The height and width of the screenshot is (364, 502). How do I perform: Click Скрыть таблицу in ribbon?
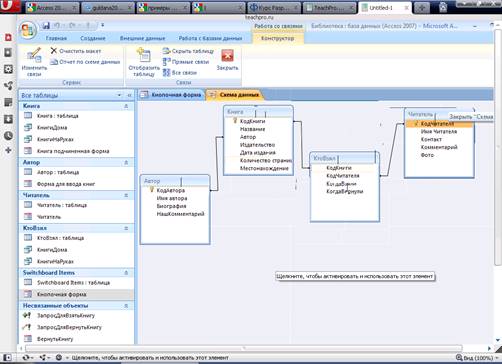click(x=188, y=51)
